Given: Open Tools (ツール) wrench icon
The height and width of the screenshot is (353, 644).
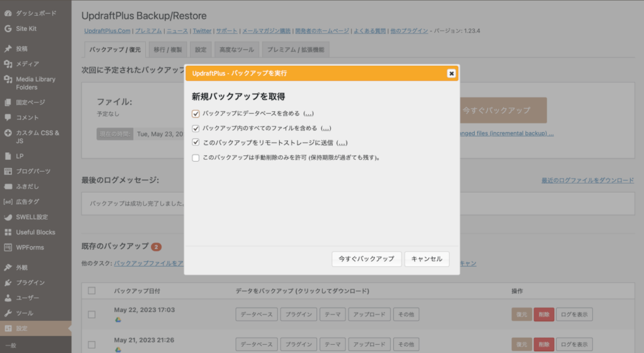Looking at the screenshot, I should 8,313.
